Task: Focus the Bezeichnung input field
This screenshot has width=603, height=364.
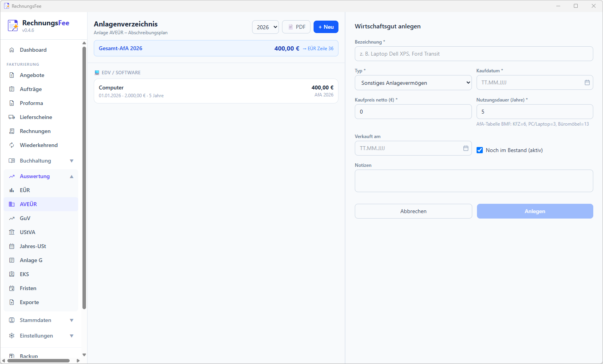Action: [x=474, y=54]
